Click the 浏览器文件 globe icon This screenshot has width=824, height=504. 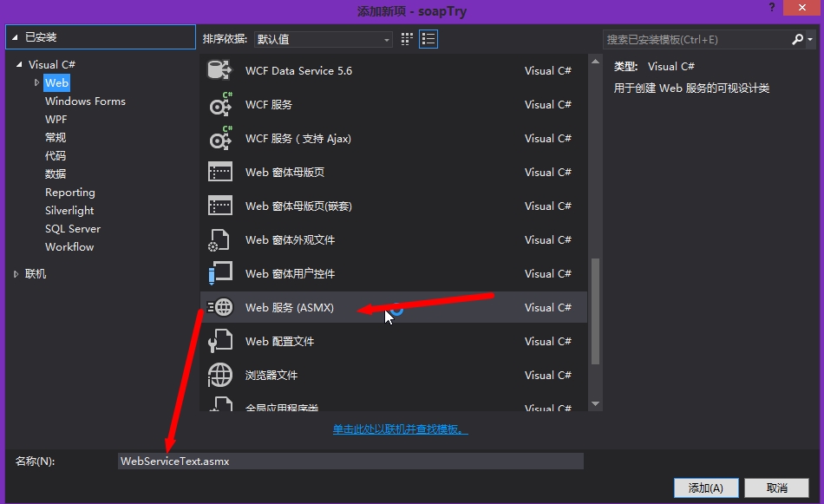pyautogui.click(x=220, y=375)
